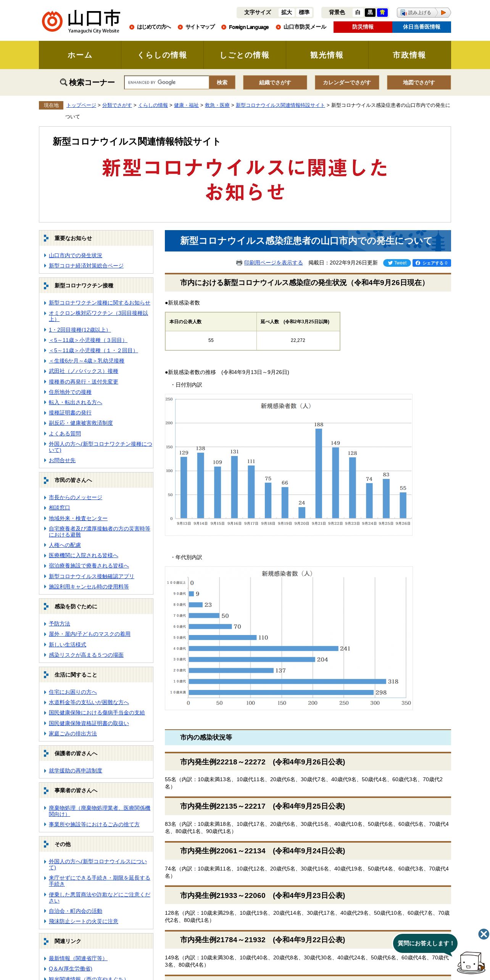Click the Yamaguchi City logo
This screenshot has width=490, height=980.
click(x=81, y=21)
